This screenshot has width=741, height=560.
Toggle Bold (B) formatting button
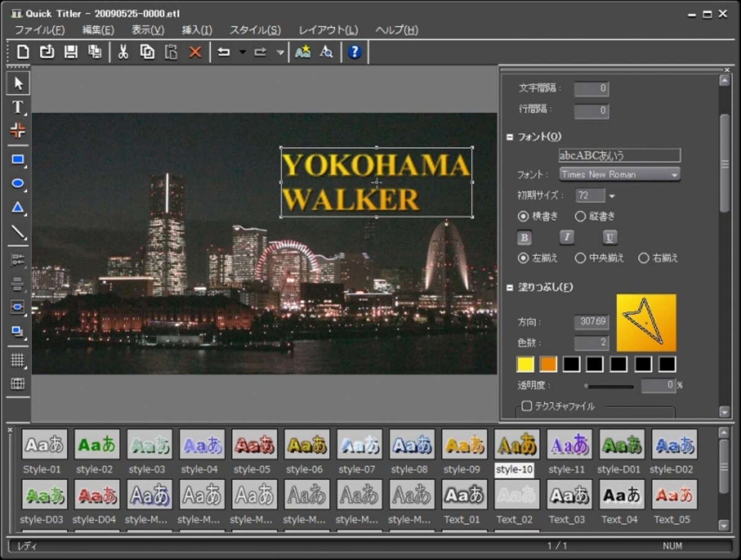tap(524, 238)
